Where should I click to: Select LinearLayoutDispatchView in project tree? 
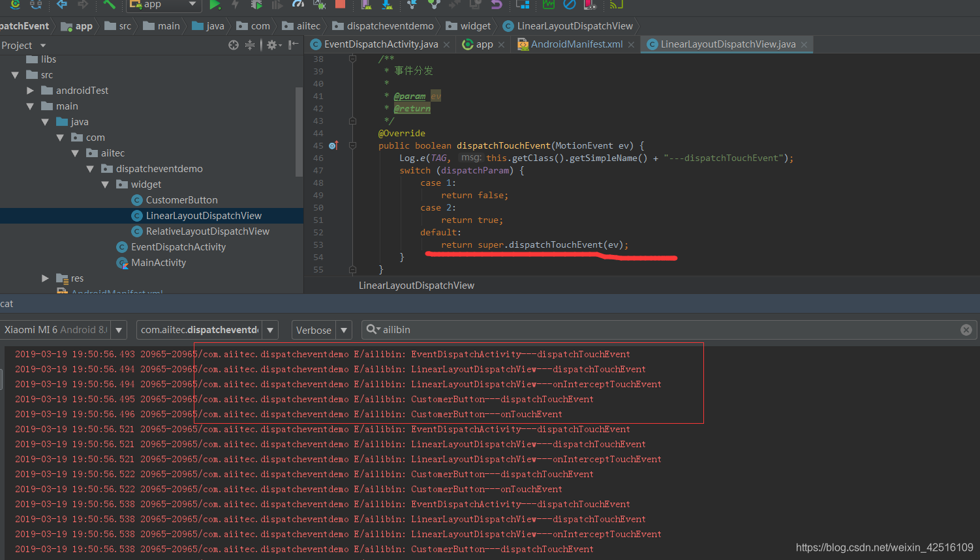(196, 216)
